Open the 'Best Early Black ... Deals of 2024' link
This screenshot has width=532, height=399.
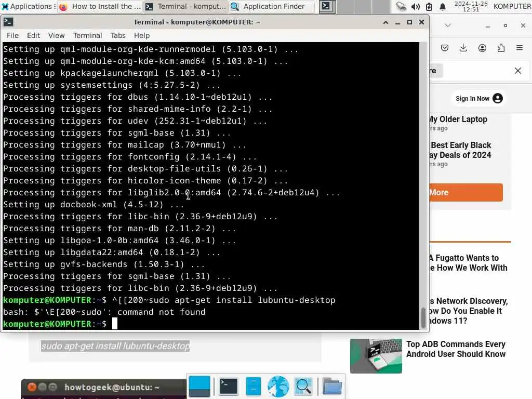pyautogui.click(x=460, y=150)
